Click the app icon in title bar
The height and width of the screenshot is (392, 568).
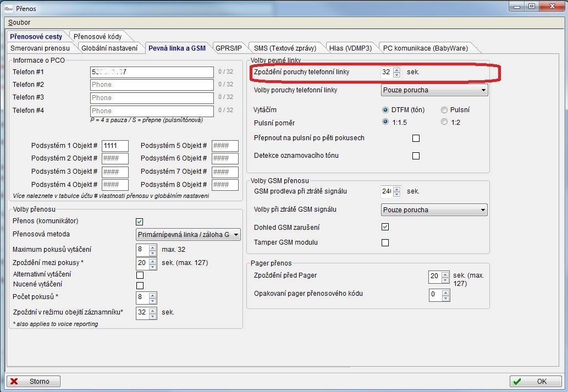pos(8,8)
